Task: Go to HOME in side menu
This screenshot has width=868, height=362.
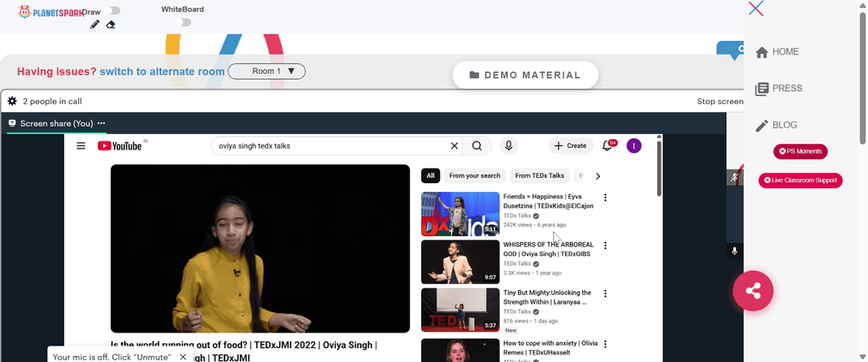Action: pyautogui.click(x=777, y=52)
